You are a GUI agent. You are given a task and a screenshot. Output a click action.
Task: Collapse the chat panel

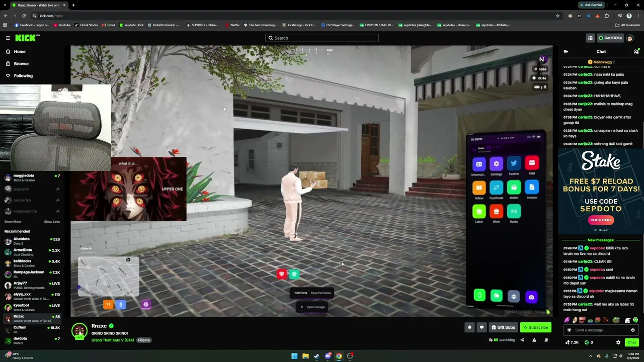click(566, 51)
